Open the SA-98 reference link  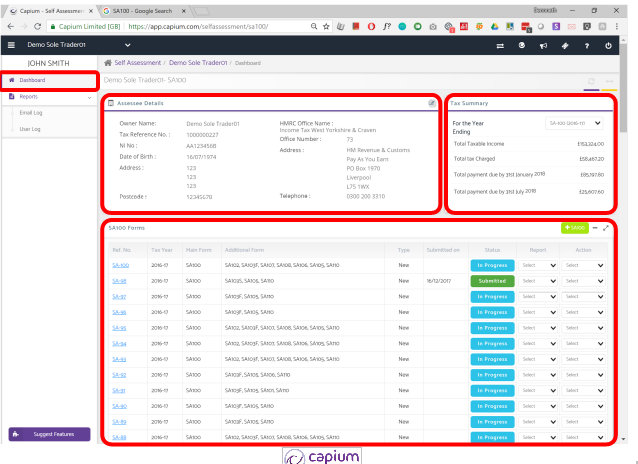click(x=119, y=281)
